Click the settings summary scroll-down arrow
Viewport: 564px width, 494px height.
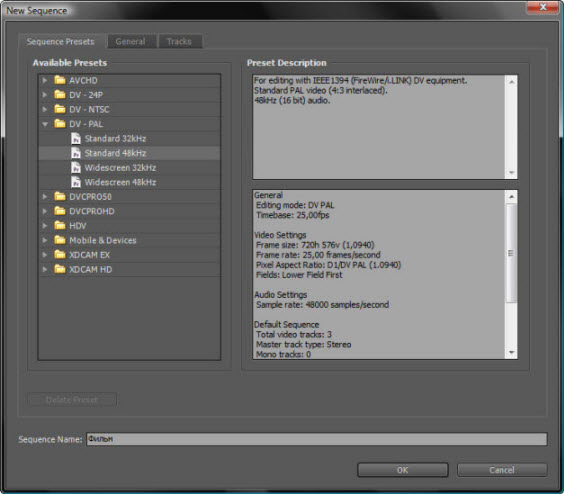pos(511,353)
